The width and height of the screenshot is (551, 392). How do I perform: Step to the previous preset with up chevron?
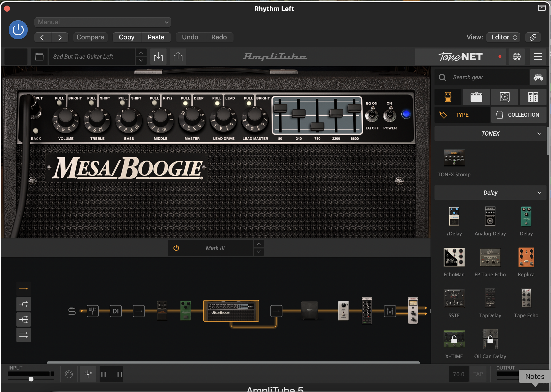click(x=141, y=53)
